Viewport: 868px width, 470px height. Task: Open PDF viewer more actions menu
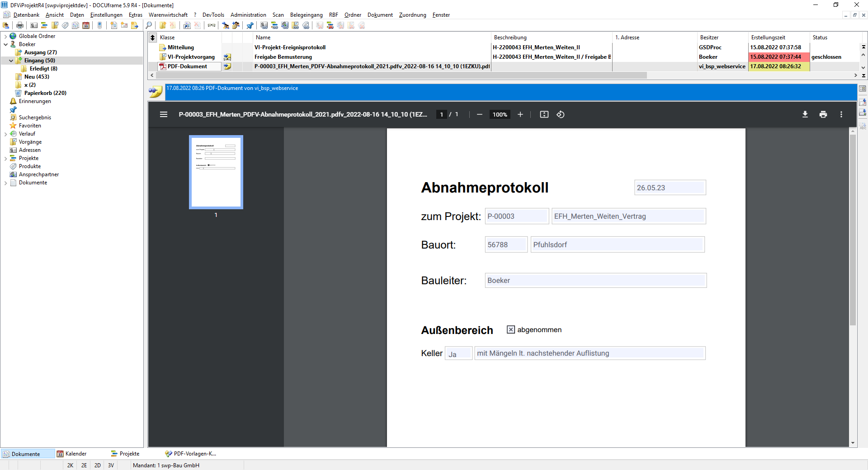(x=841, y=114)
